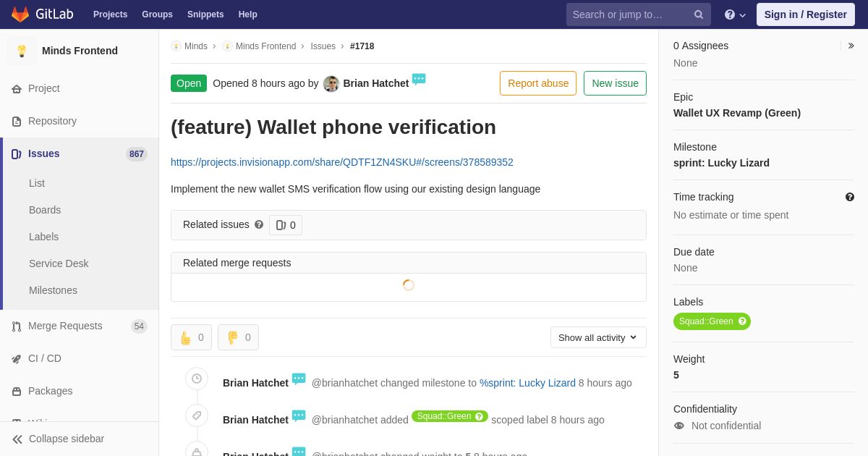Screen dimensions: 868x456
Task: Click the not confidential eye icon
Action: tap(679, 426)
